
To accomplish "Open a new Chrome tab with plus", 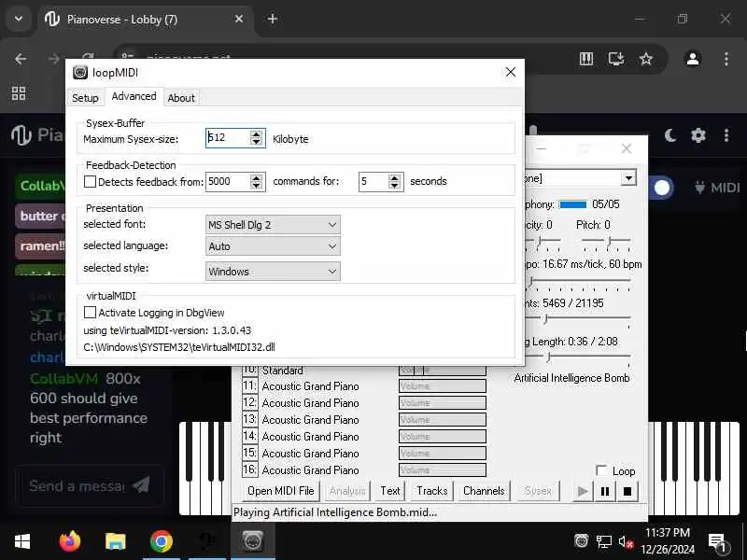I will pyautogui.click(x=273, y=19).
